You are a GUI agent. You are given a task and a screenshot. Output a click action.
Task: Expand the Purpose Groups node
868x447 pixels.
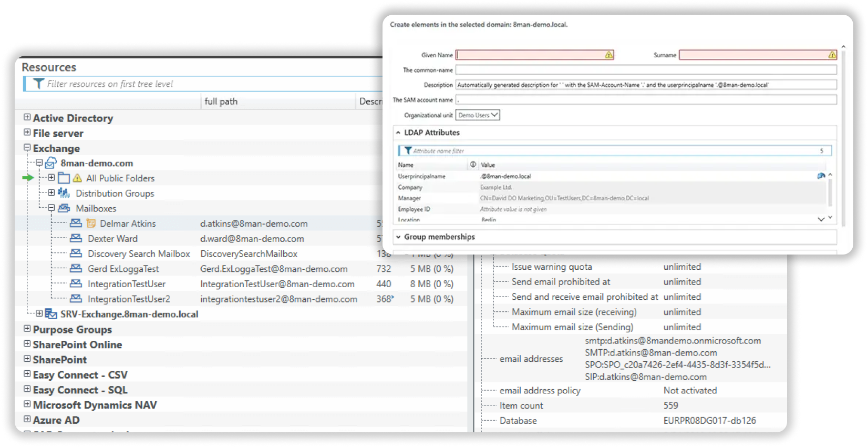point(27,329)
